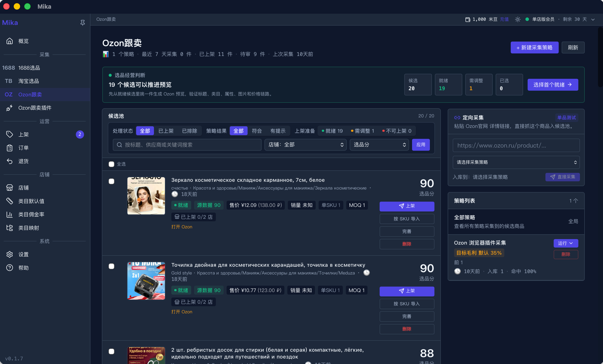Click 删除 for Точилка двойная

pos(407,329)
